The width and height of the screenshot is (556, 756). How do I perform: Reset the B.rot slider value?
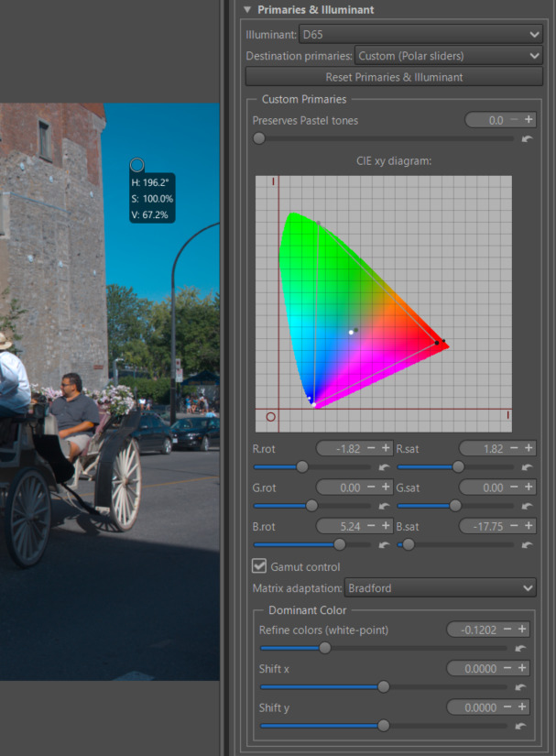(x=385, y=544)
